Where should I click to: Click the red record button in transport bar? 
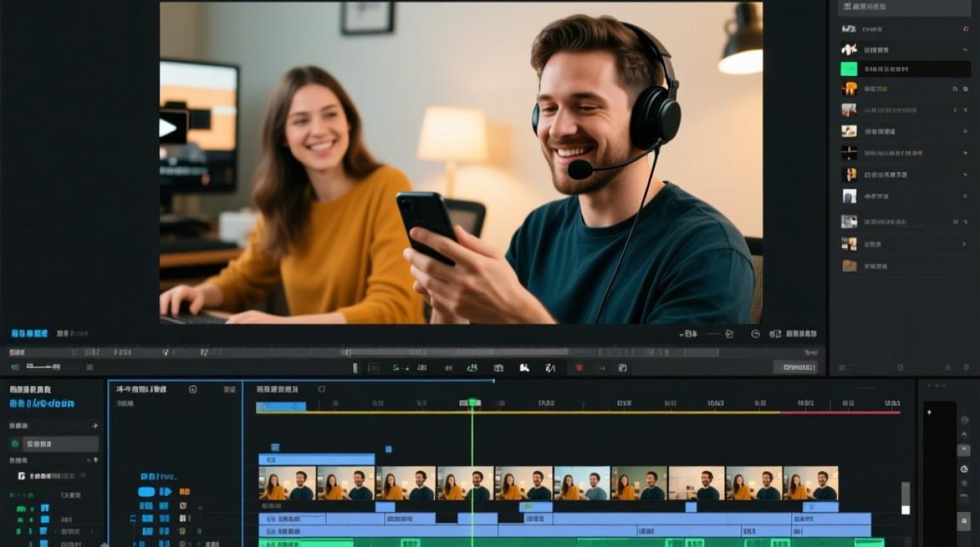tap(580, 368)
